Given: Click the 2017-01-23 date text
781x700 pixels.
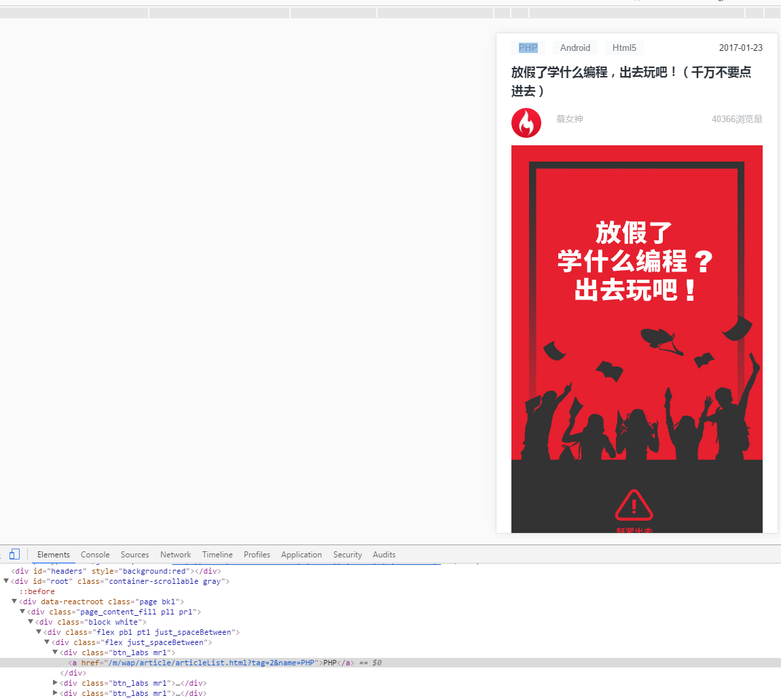Looking at the screenshot, I should [740, 48].
